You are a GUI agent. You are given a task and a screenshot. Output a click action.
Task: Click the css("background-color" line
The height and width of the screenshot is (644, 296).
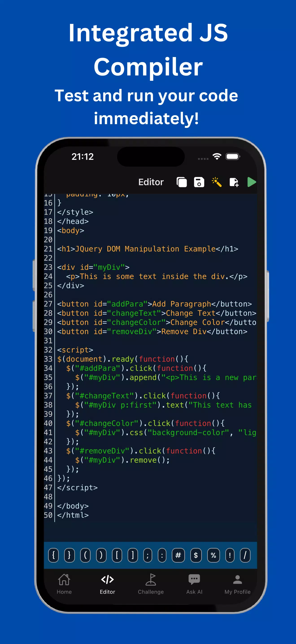click(166, 432)
